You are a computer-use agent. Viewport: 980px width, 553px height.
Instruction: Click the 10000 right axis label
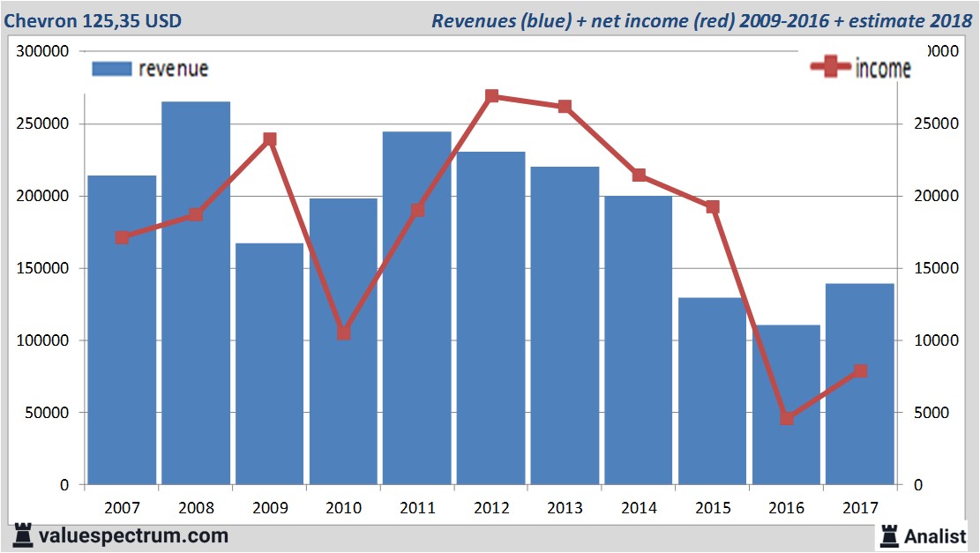click(x=936, y=340)
